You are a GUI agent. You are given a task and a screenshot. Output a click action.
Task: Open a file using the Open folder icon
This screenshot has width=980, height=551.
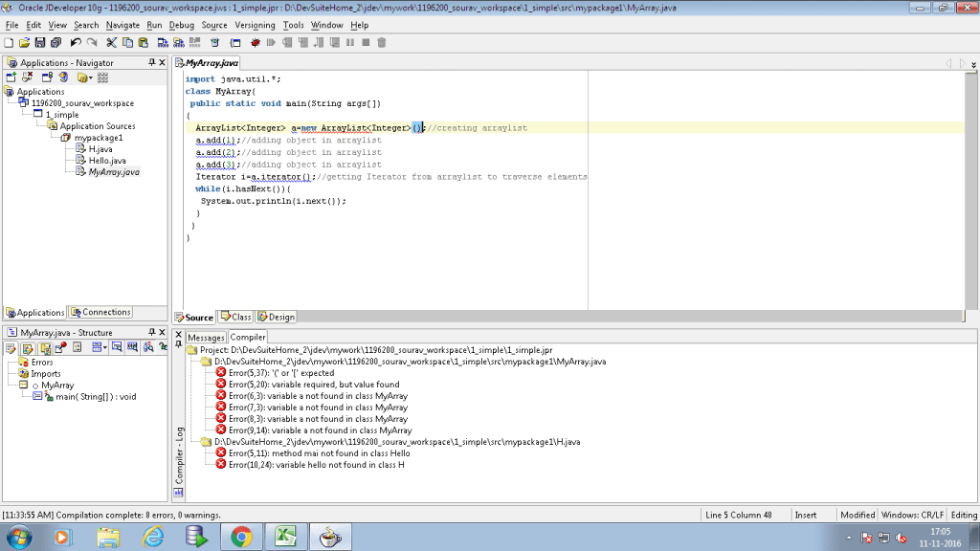click(x=26, y=42)
